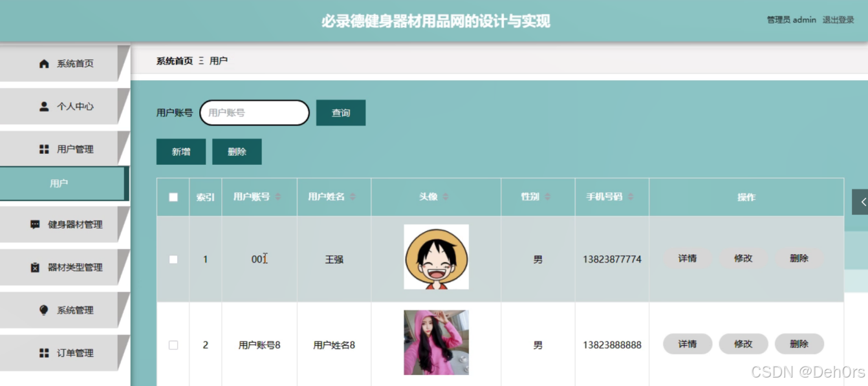Open the 系统管理 sidebar menu
Screen dimensions: 868x386
pyautogui.click(x=65, y=310)
